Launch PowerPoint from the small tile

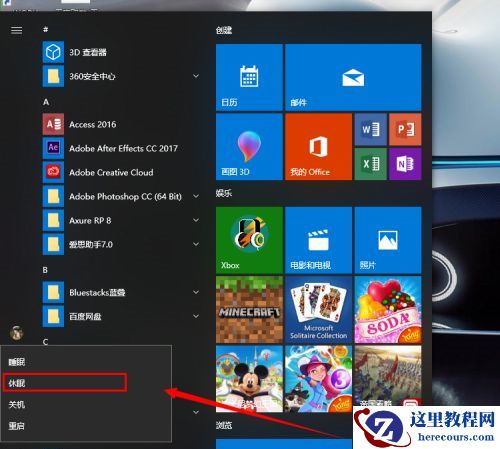(x=405, y=129)
